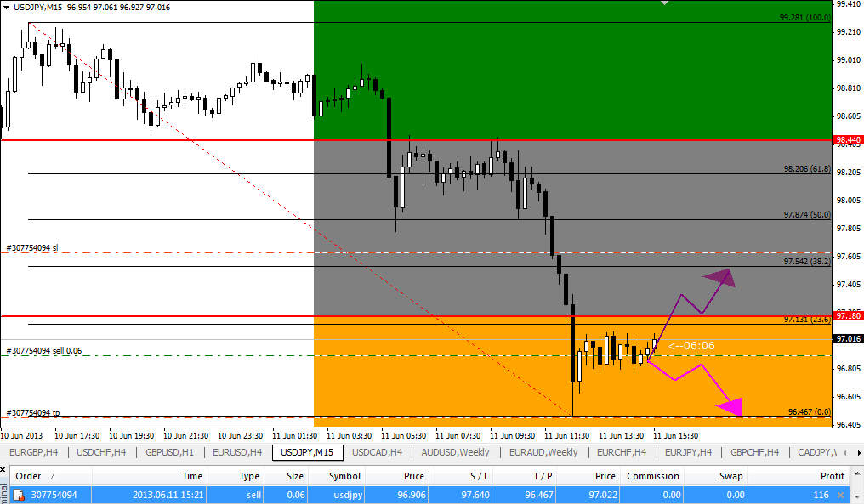Sort orders by Symbol column header
864x504 pixels.
click(344, 476)
